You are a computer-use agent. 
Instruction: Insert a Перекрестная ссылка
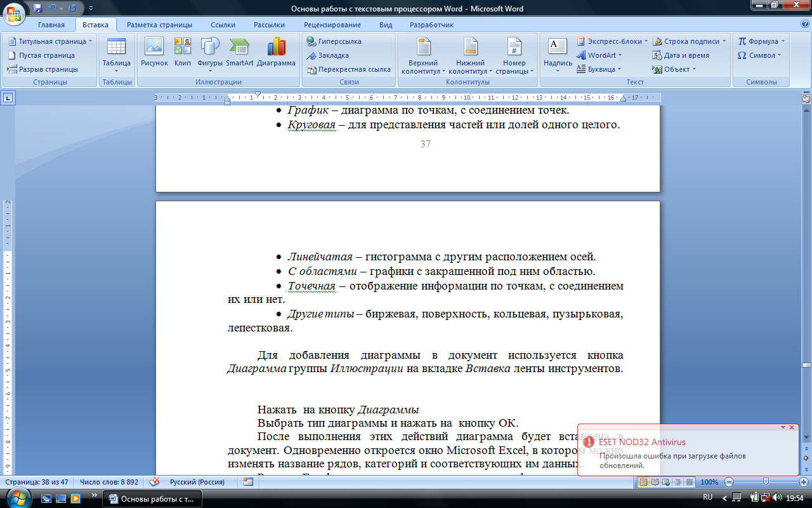pyautogui.click(x=348, y=69)
